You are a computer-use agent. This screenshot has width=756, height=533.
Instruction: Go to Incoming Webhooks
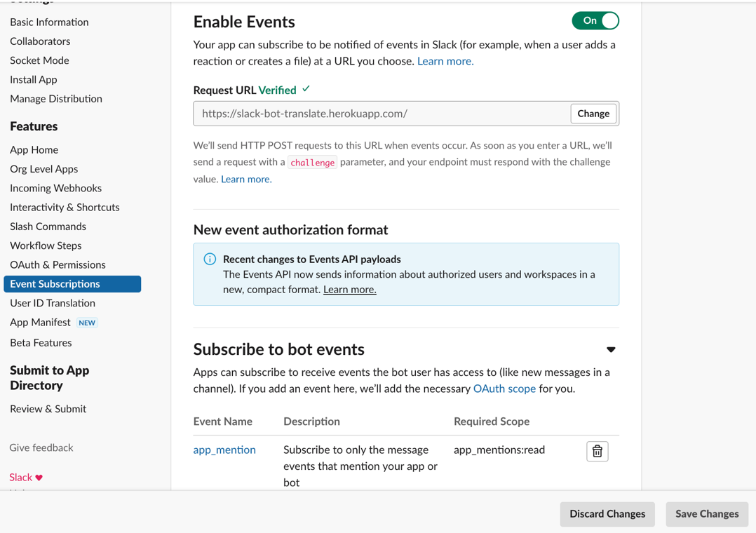pyautogui.click(x=56, y=188)
